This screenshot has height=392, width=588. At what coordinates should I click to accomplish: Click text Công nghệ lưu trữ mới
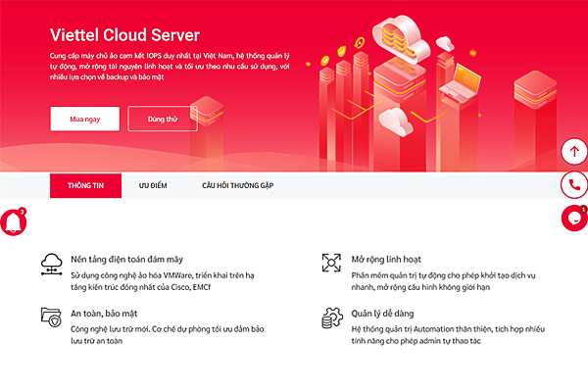click(x=168, y=335)
